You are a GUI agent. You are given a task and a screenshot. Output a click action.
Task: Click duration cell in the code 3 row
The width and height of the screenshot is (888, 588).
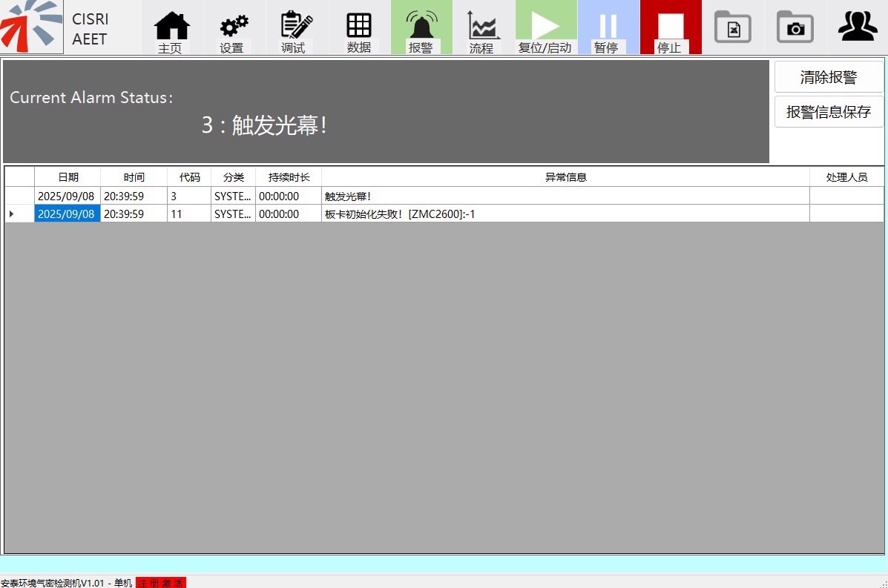click(289, 196)
